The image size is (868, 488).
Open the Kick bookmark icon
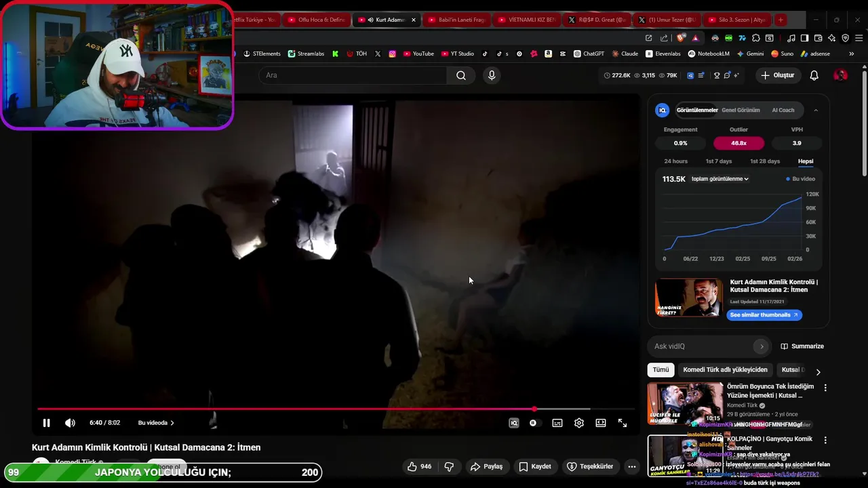click(x=335, y=54)
